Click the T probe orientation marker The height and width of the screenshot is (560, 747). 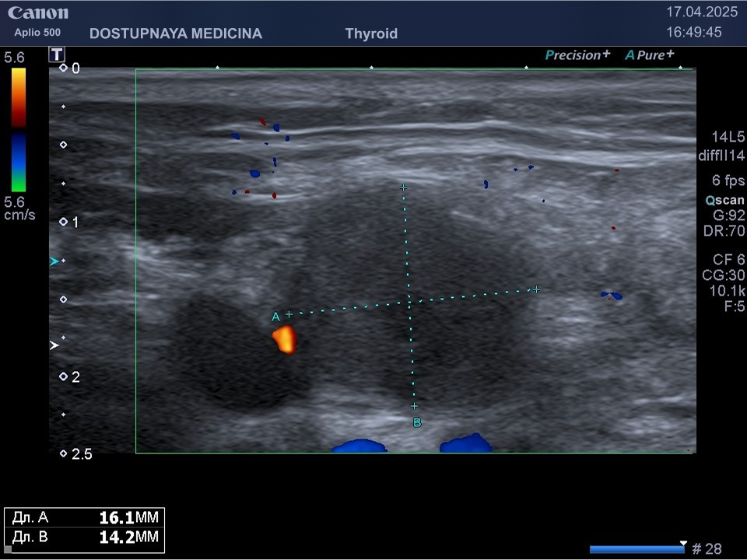pyautogui.click(x=57, y=54)
